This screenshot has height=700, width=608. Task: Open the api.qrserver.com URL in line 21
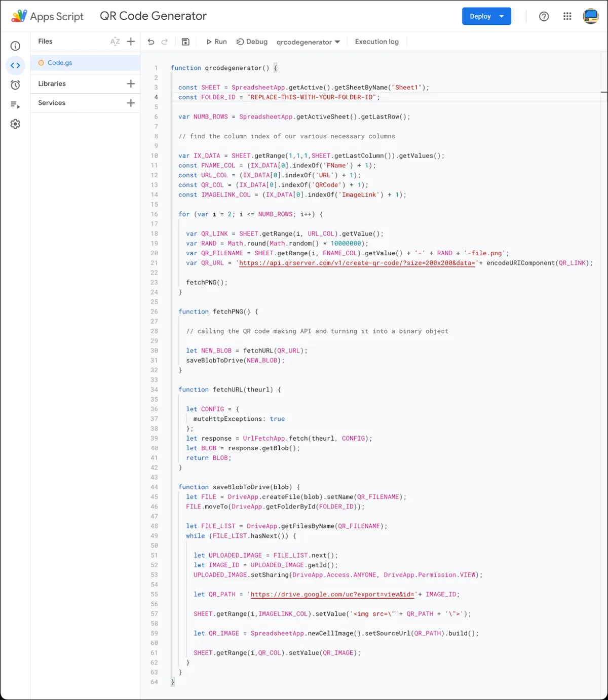click(357, 263)
